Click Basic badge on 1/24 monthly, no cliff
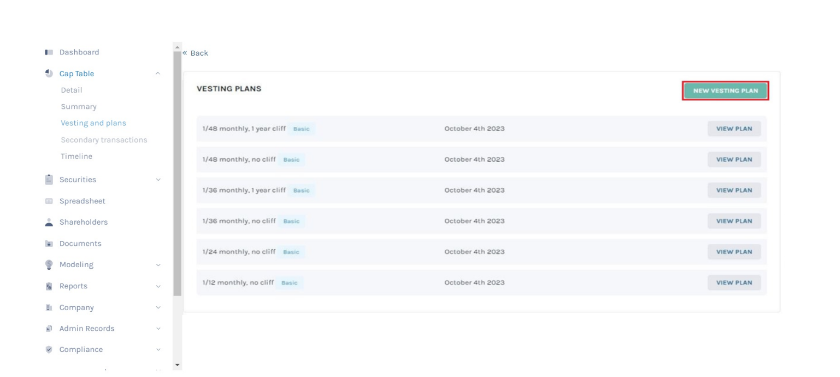 [291, 252]
